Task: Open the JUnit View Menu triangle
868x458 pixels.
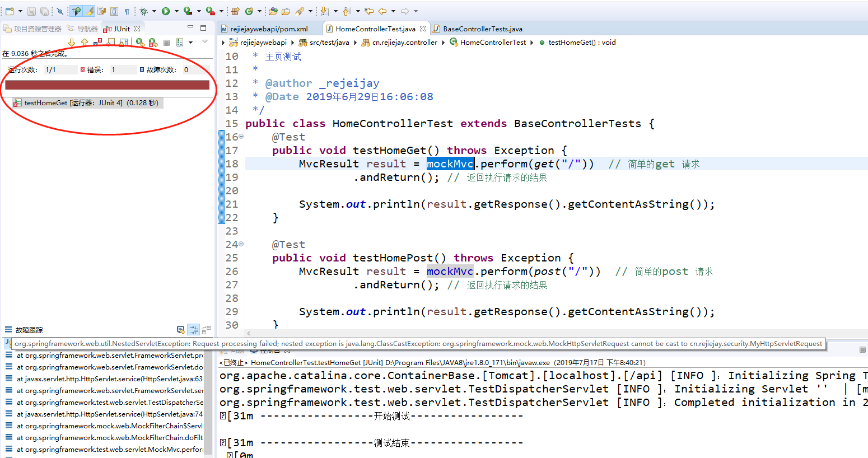Action: point(205,41)
